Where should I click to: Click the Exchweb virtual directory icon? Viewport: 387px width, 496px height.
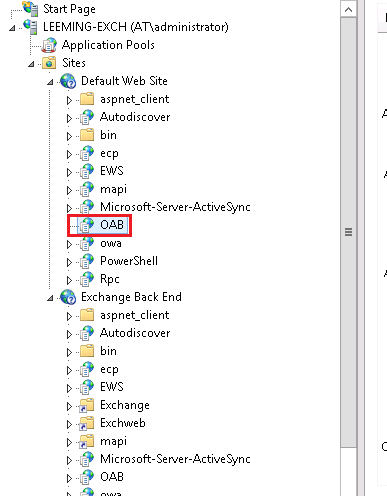(x=87, y=423)
